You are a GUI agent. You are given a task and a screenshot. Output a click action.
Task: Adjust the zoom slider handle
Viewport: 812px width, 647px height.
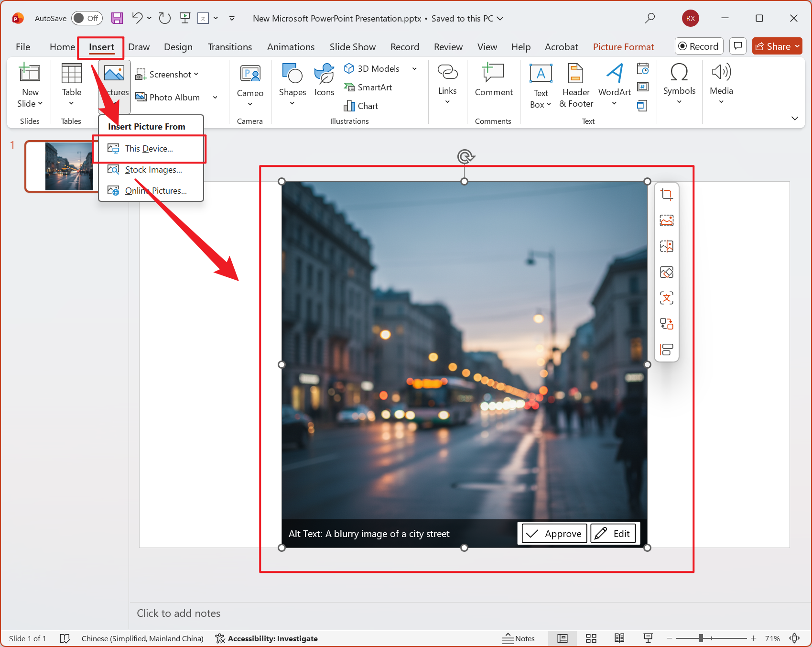tap(701, 638)
